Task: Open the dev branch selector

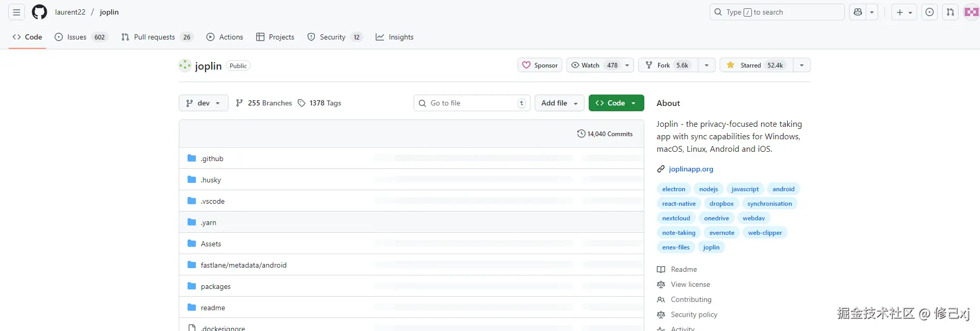Action: [x=203, y=103]
